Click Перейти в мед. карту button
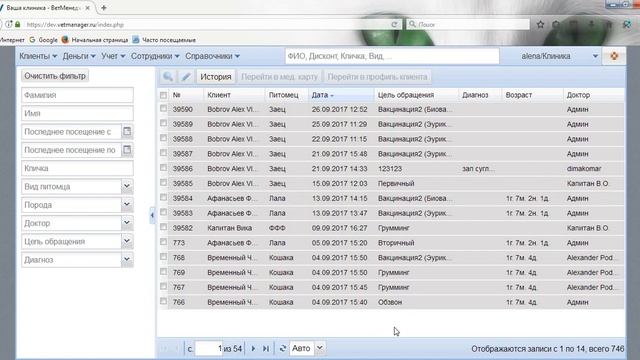The image size is (640, 360). (279, 77)
